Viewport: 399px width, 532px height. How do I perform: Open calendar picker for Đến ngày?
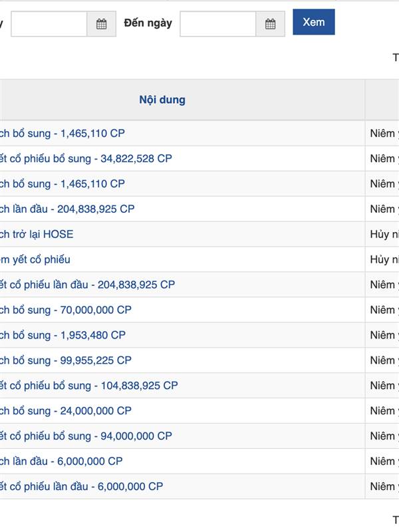pos(270,24)
